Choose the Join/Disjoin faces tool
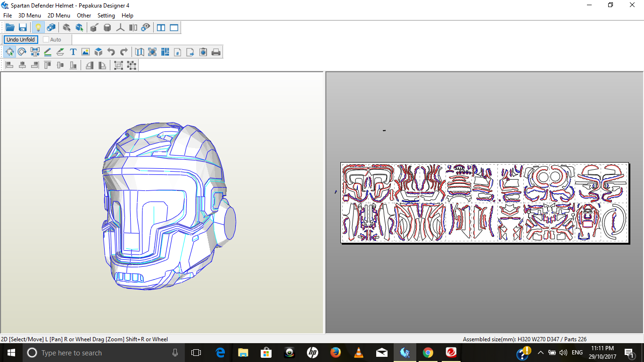Image resolution: width=644 pixels, height=362 pixels. (x=35, y=52)
